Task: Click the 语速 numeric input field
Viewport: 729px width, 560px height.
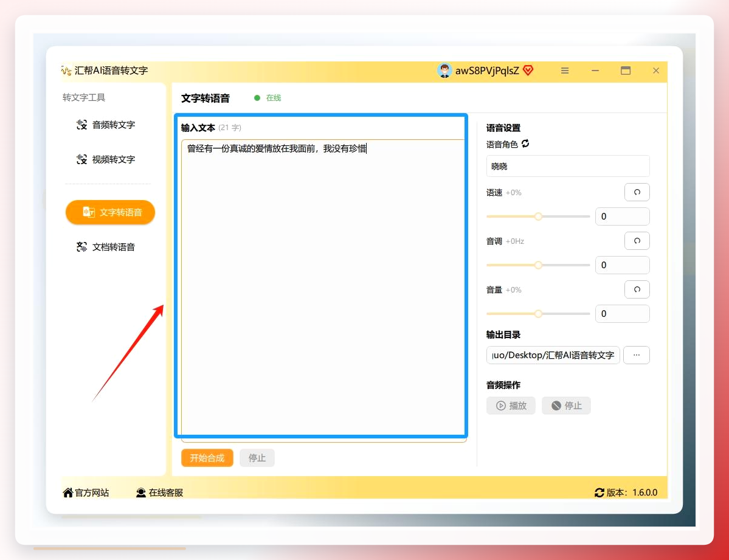Action: click(x=622, y=216)
